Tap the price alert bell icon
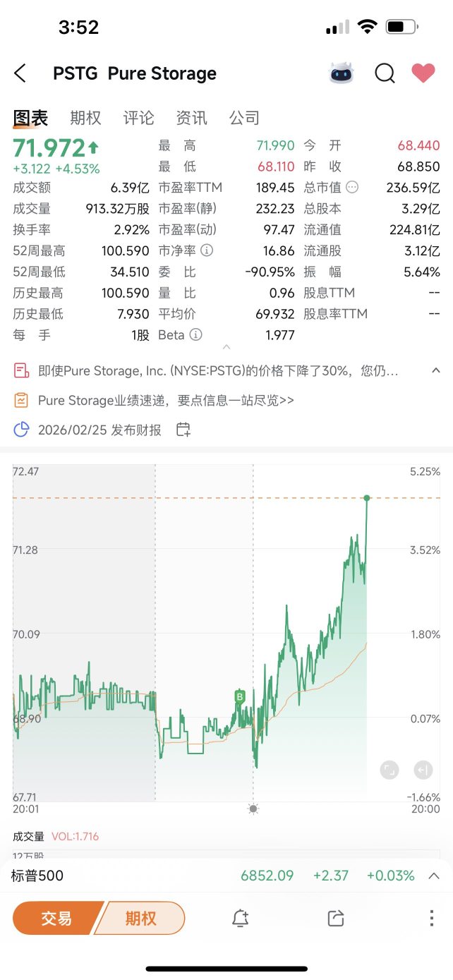This screenshot has height=980, width=453. [x=240, y=918]
